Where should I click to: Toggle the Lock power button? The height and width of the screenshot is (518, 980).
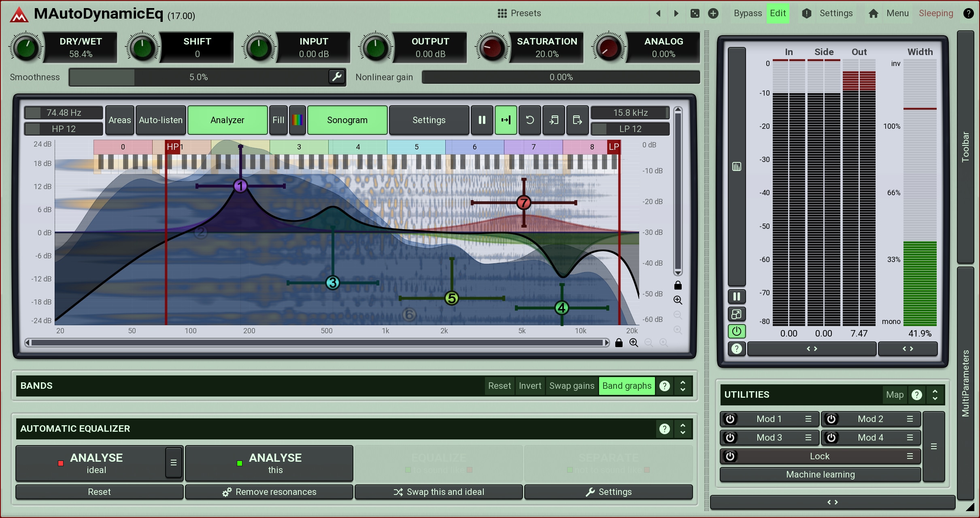[730, 456]
